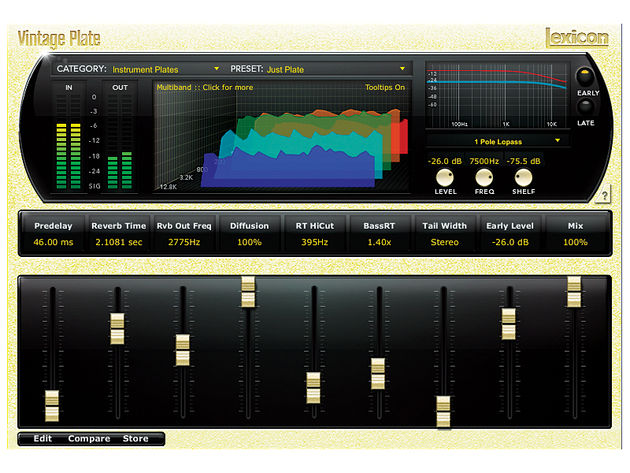Image resolution: width=630 pixels, height=473 pixels.
Task: Click the Diffusion 100% value
Action: pos(249,242)
